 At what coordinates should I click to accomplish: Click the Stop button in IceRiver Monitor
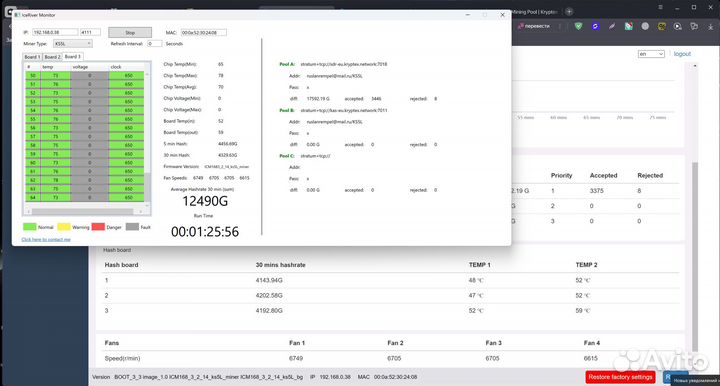130,33
